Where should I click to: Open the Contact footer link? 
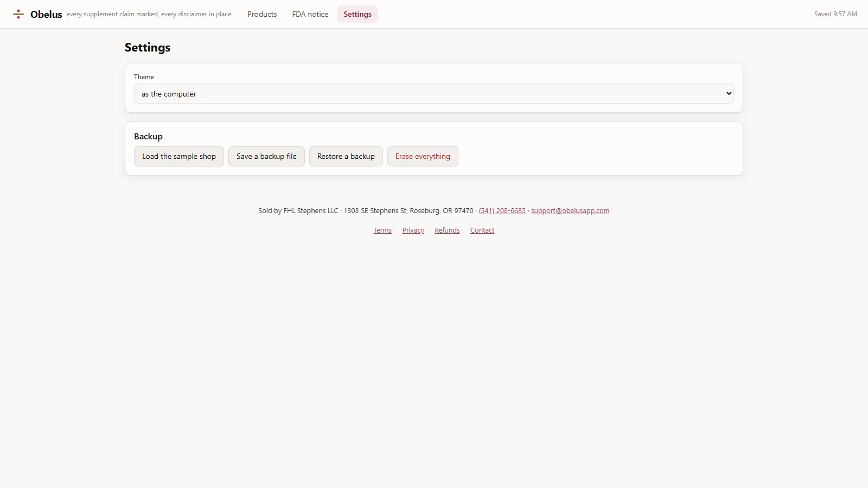[482, 230]
